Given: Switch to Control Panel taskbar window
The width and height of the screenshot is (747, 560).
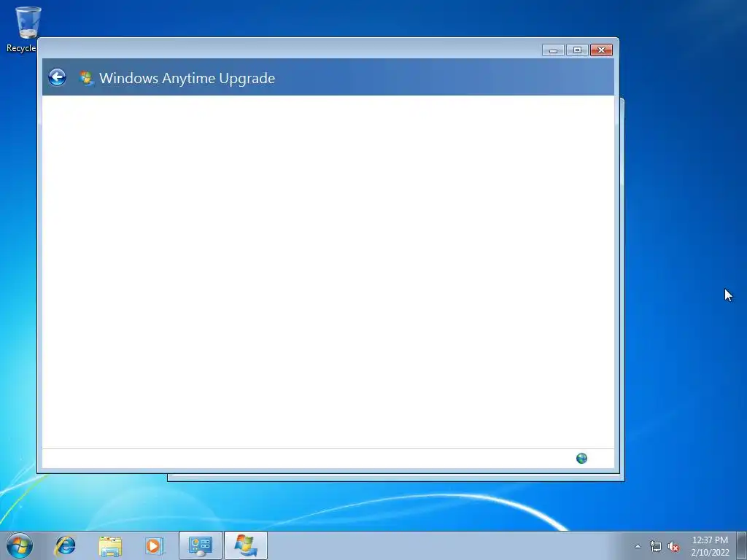Looking at the screenshot, I should point(201,545).
